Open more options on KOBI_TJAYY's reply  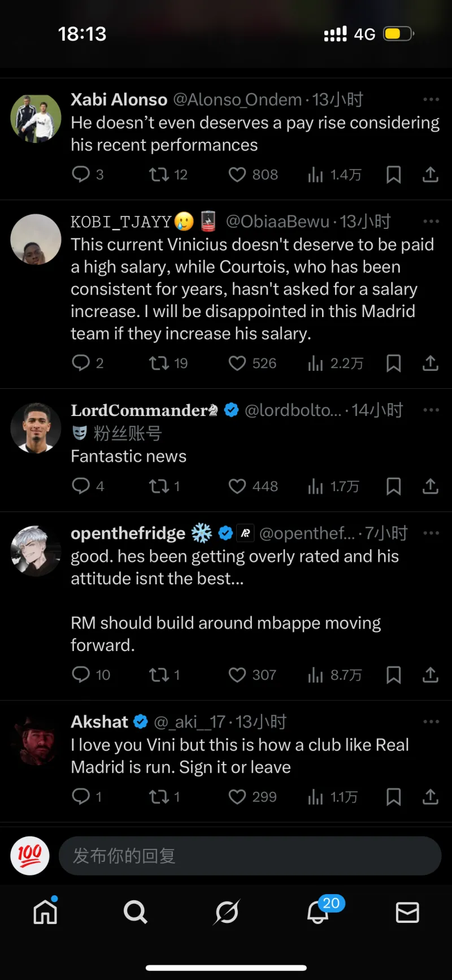click(431, 222)
